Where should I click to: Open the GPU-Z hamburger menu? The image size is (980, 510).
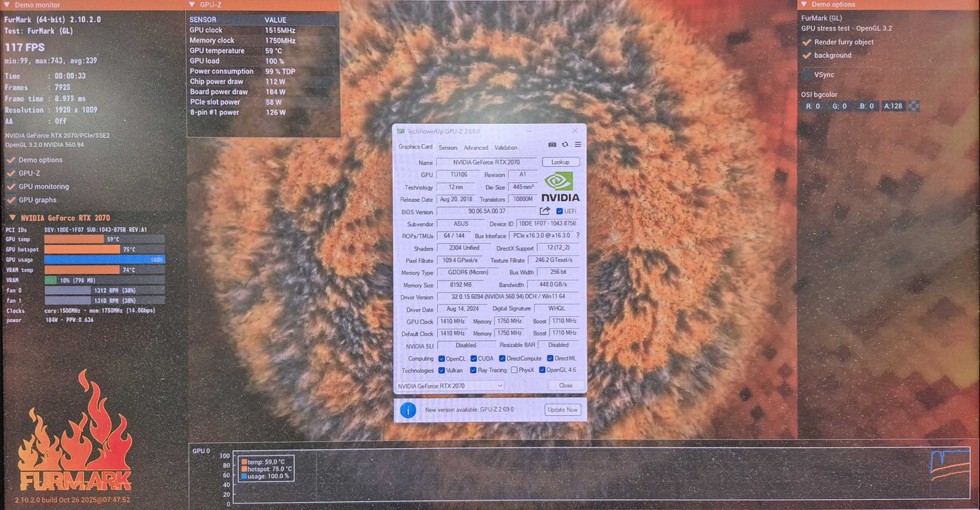click(578, 145)
